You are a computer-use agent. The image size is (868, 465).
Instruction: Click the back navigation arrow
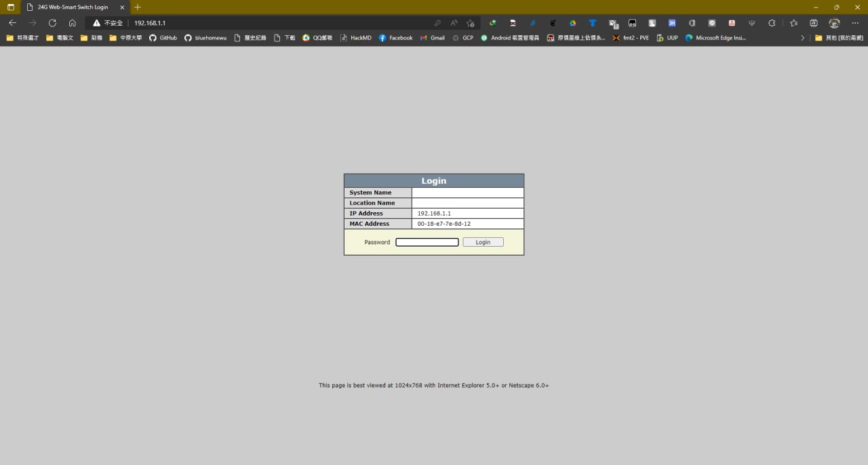pos(12,22)
